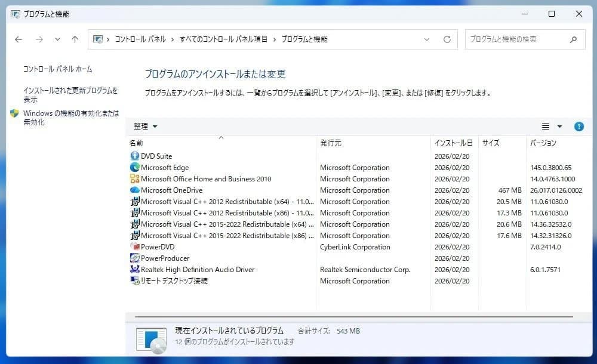
Task: Expand chevron before コントロール パネル breadcrumb
Action: coord(108,39)
